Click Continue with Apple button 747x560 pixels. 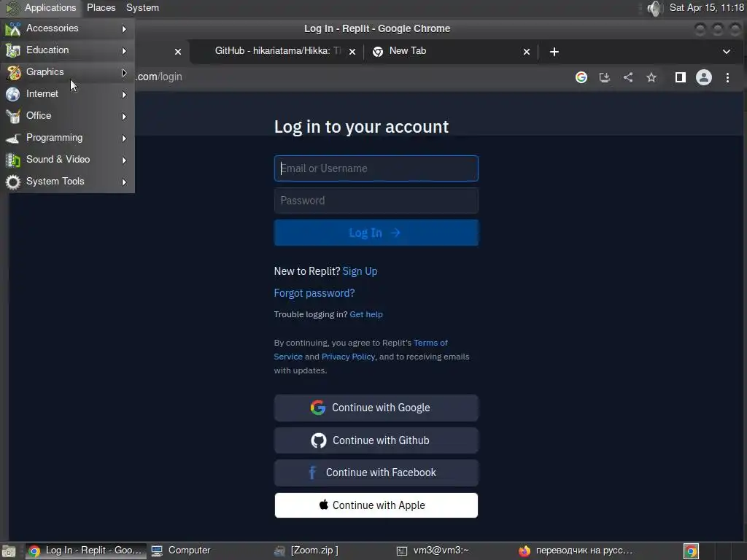click(376, 505)
